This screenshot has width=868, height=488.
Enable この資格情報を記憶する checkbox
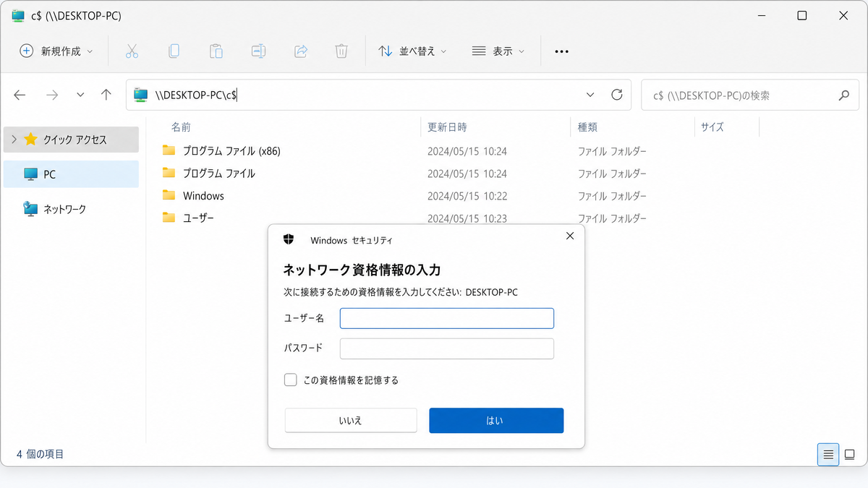pos(291,380)
